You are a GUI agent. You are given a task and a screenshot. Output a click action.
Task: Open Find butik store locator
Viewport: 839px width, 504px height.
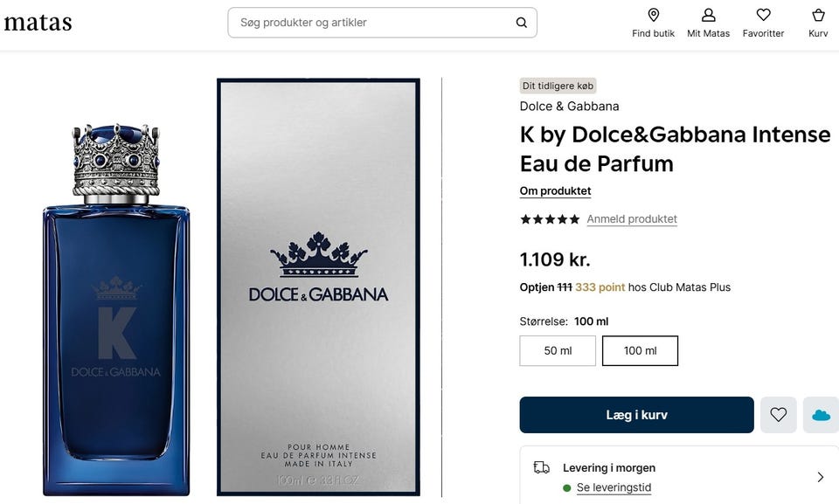[x=653, y=23]
